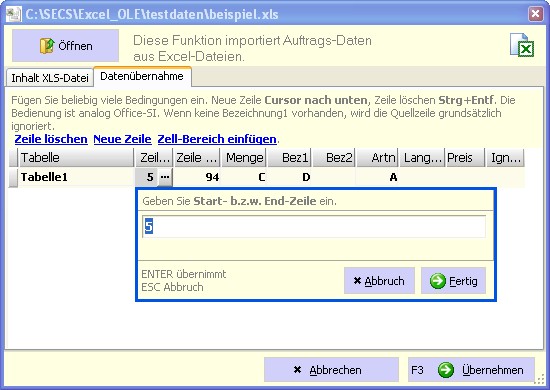Click the Bez1 column header
Image resolution: width=550 pixels, height=390 pixels.
(x=290, y=158)
